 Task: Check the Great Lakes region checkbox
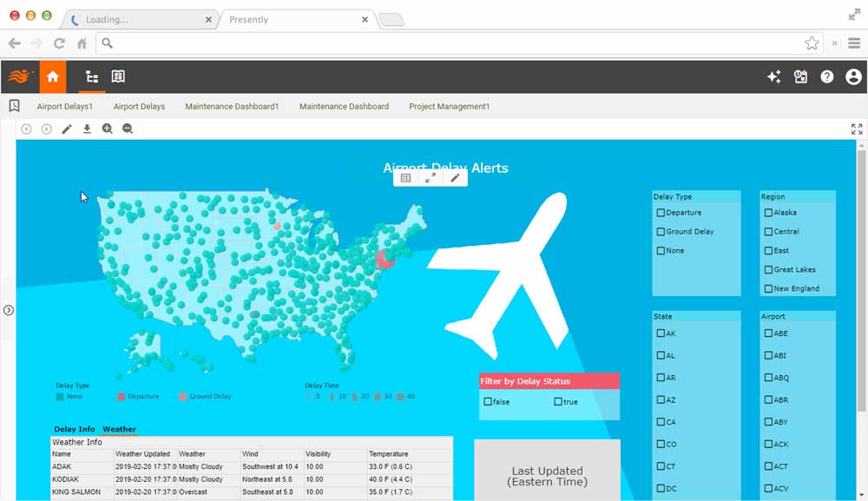pyautogui.click(x=768, y=269)
